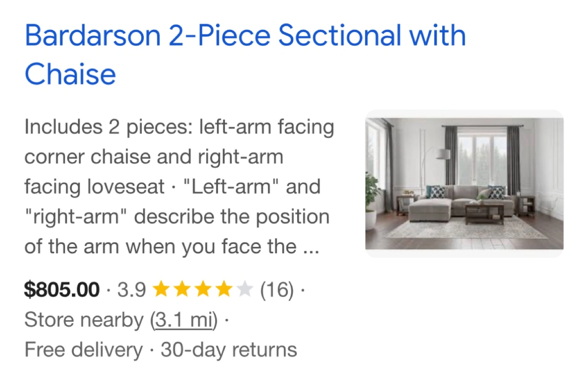Click the first gold rating star

point(161,290)
